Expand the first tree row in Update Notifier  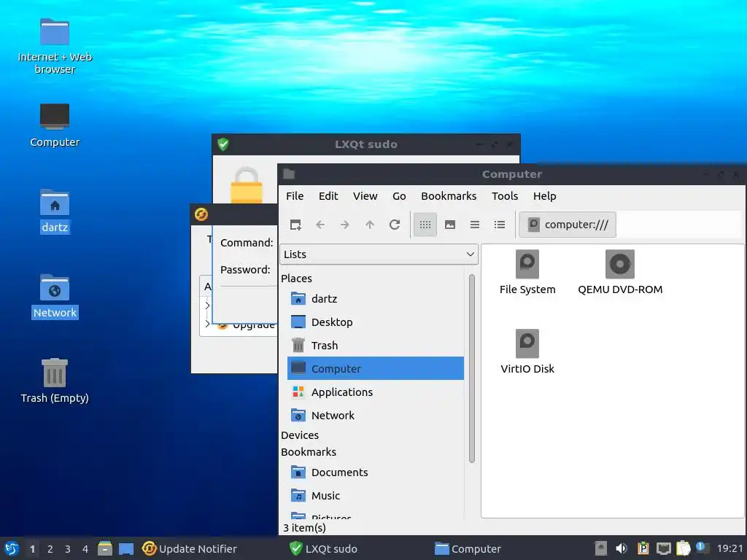pyautogui.click(x=207, y=306)
